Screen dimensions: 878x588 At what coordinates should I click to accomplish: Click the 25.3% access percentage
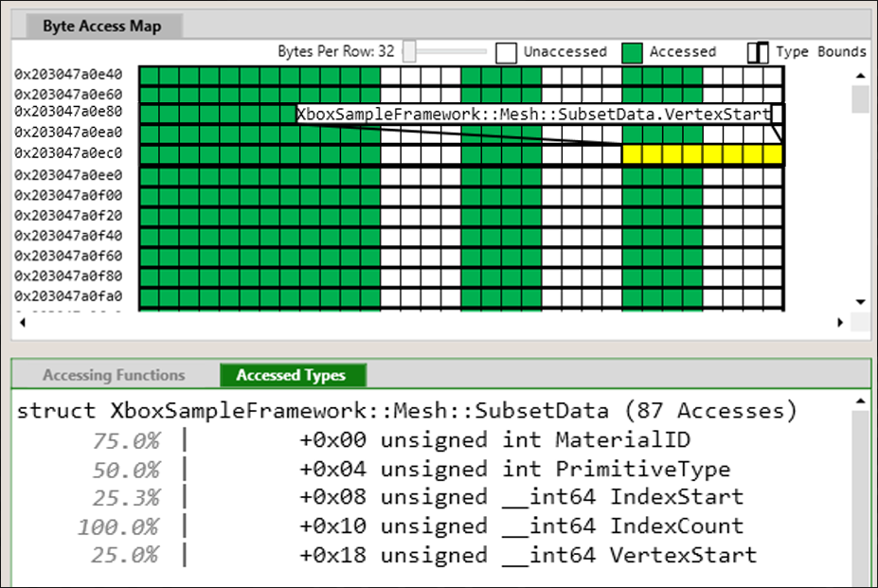127,498
